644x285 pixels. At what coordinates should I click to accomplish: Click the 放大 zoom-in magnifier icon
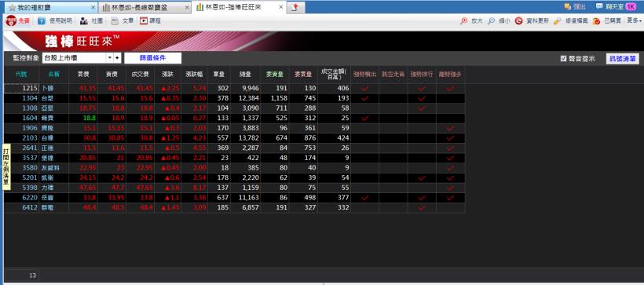pyautogui.click(x=464, y=21)
